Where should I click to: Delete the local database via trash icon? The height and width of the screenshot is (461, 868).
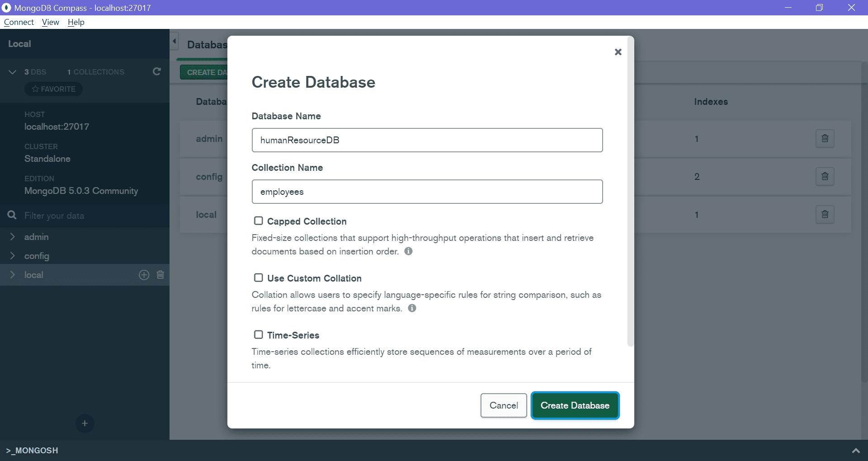[x=824, y=214]
